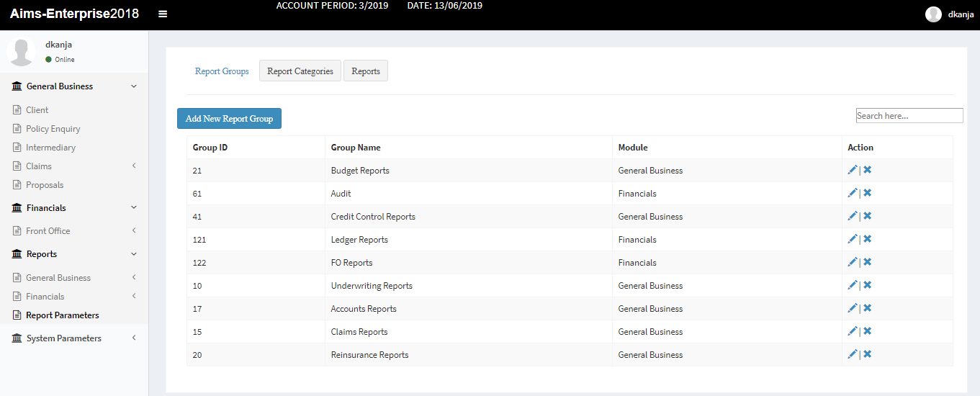980x396 pixels.
Task: Delete the Reinsurance Reports group
Action: [x=868, y=354]
